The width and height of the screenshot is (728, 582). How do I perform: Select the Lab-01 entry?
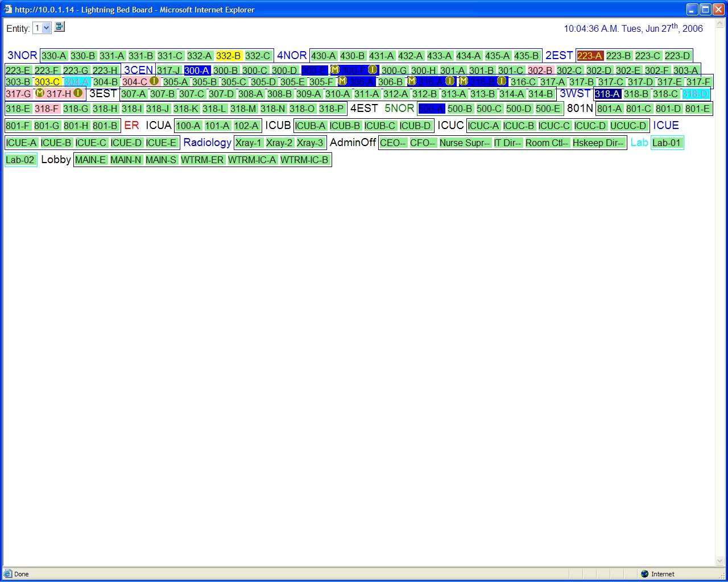[x=667, y=143]
